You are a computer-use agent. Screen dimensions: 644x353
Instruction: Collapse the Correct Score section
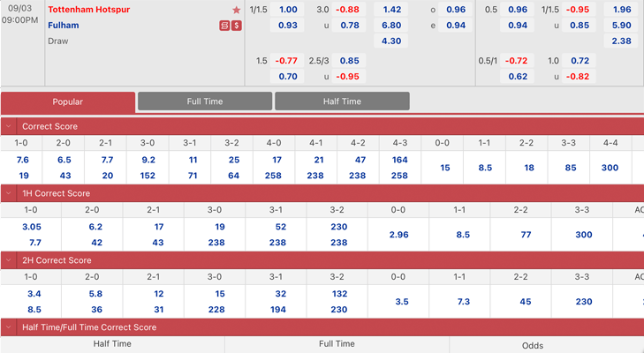[9, 126]
